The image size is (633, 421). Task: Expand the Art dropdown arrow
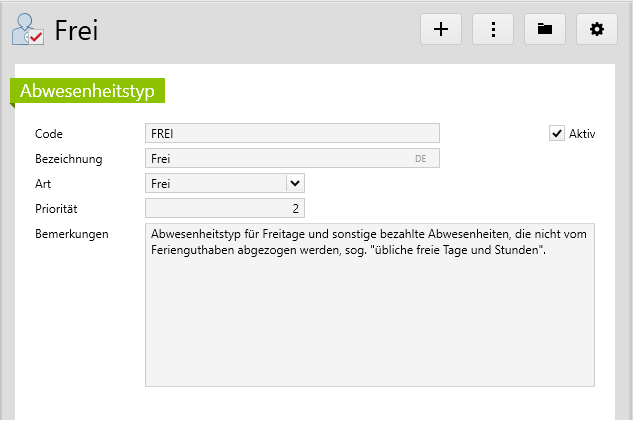[x=294, y=183]
